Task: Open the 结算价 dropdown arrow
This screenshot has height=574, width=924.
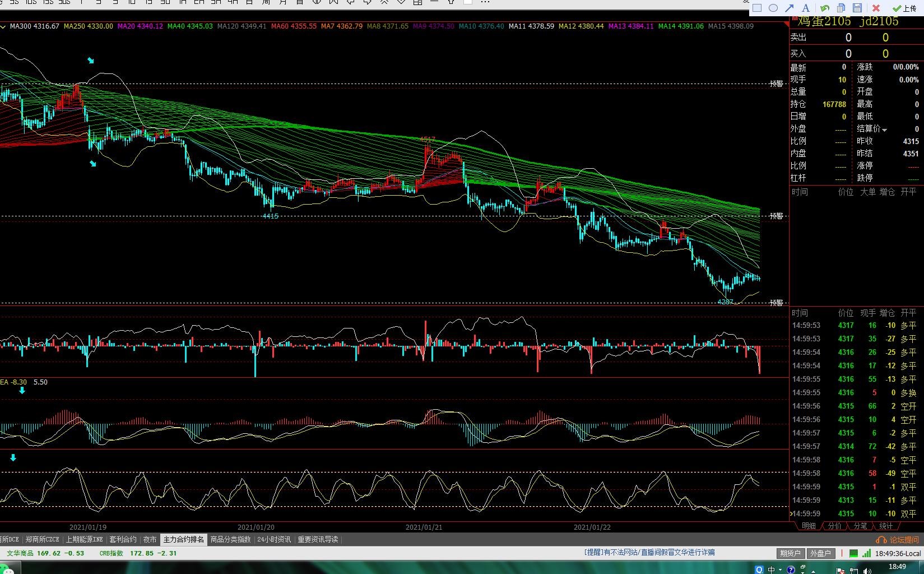Action: 885,130
